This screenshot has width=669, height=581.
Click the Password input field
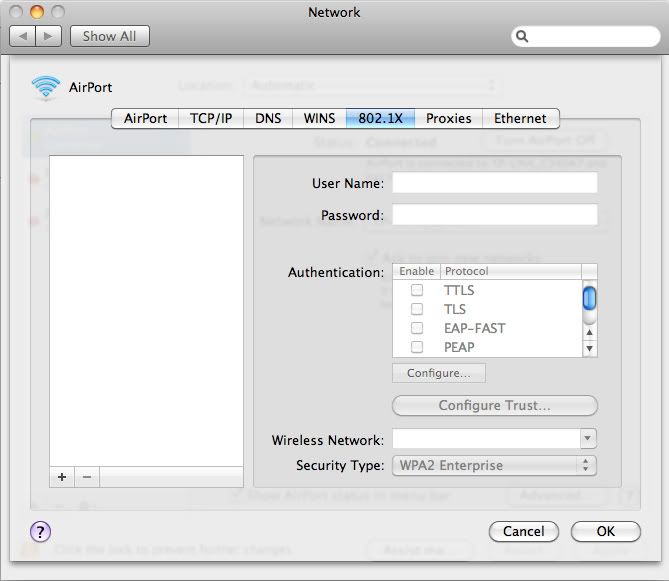494,215
